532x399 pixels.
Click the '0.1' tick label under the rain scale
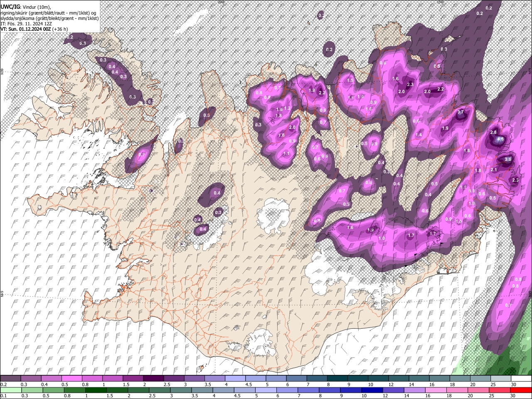pos(3,396)
